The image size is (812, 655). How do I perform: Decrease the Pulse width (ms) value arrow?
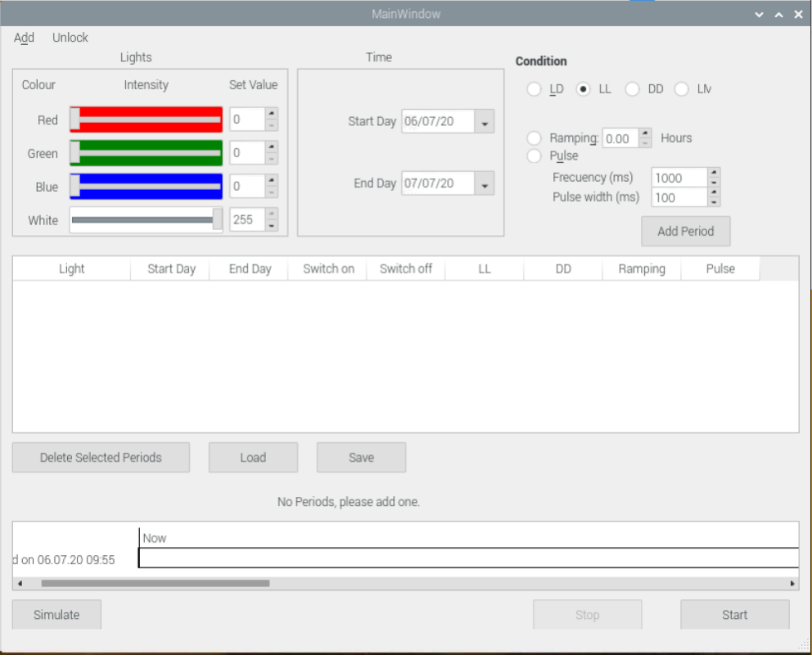click(x=713, y=201)
